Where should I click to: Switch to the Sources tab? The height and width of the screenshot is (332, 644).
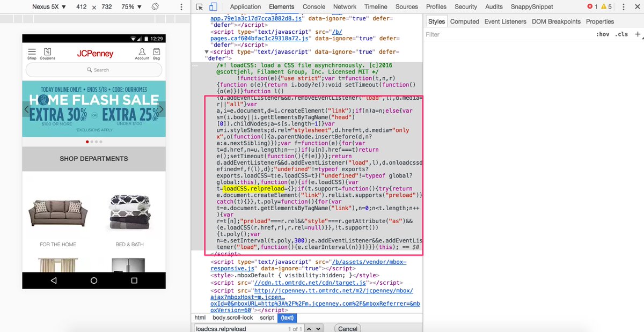(x=407, y=7)
